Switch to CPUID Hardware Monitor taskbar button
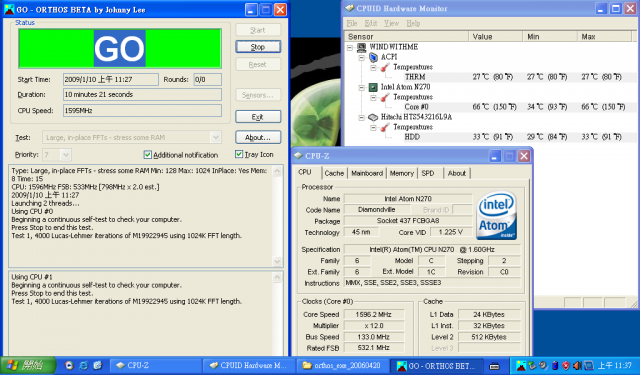 click(249, 366)
